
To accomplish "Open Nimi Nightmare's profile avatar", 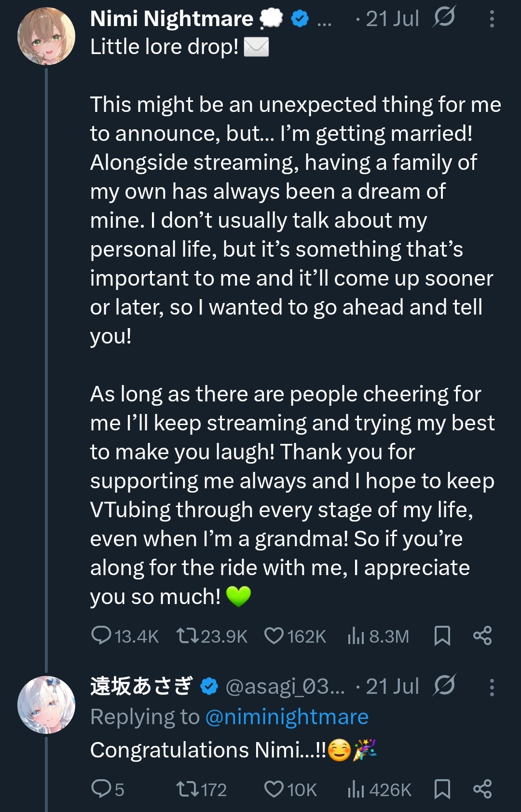I will pos(46,36).
